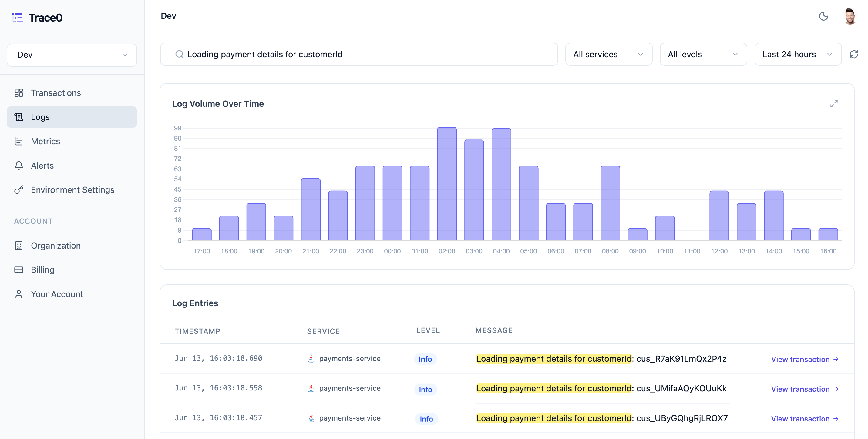Click the TIMESTAMP column header
The width and height of the screenshot is (868, 439).
197,331
